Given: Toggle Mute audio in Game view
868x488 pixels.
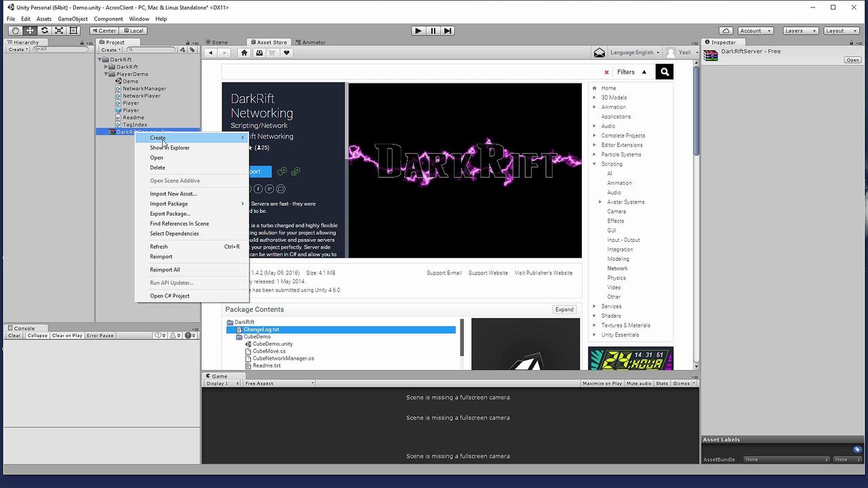Looking at the screenshot, I should [x=639, y=384].
